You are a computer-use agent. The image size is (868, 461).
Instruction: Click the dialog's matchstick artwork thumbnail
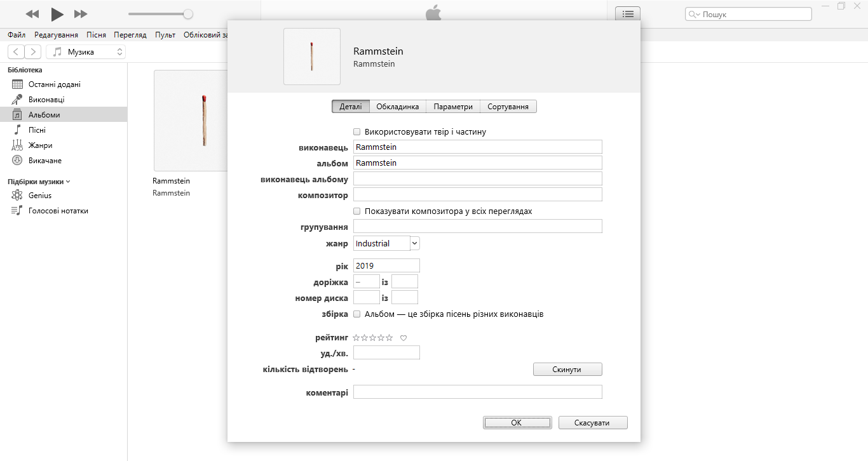312,57
